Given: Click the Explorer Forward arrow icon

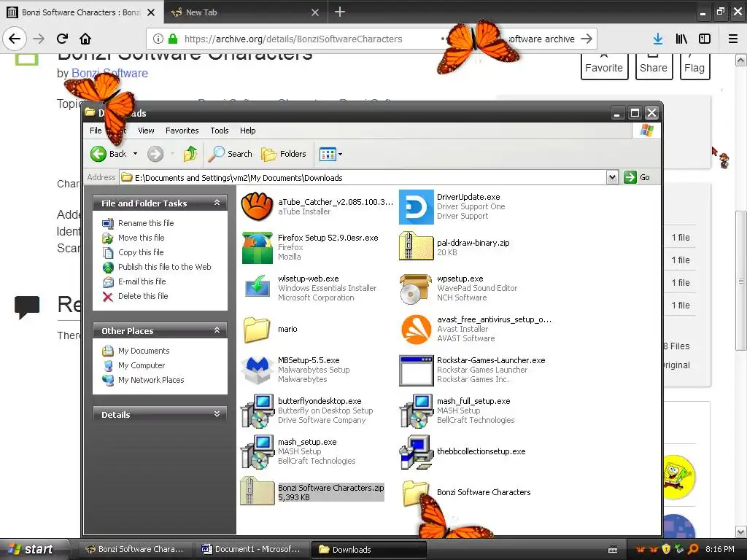Looking at the screenshot, I should pos(155,154).
